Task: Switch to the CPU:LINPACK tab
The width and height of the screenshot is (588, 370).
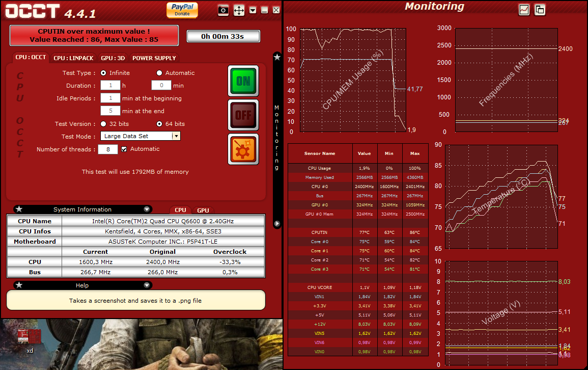Action: tap(73, 58)
